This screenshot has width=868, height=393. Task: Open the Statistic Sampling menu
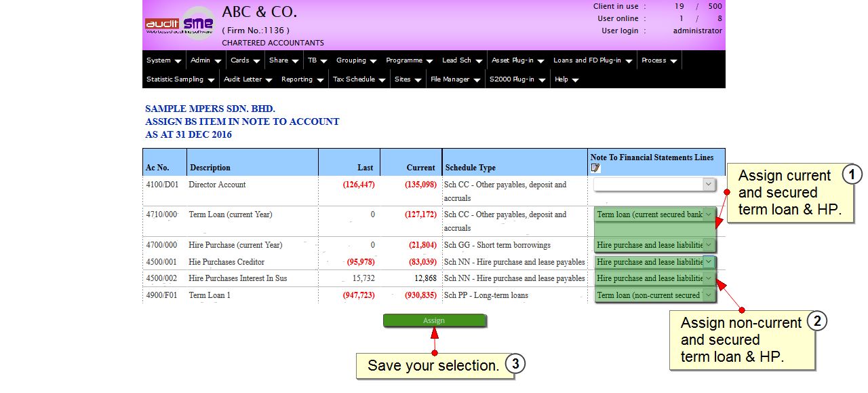coord(180,79)
